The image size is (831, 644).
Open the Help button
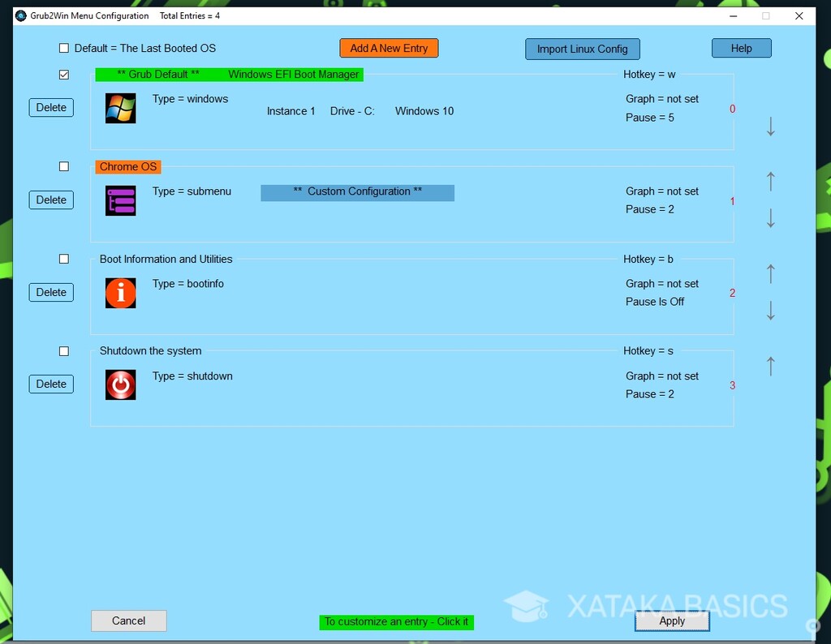tap(741, 49)
